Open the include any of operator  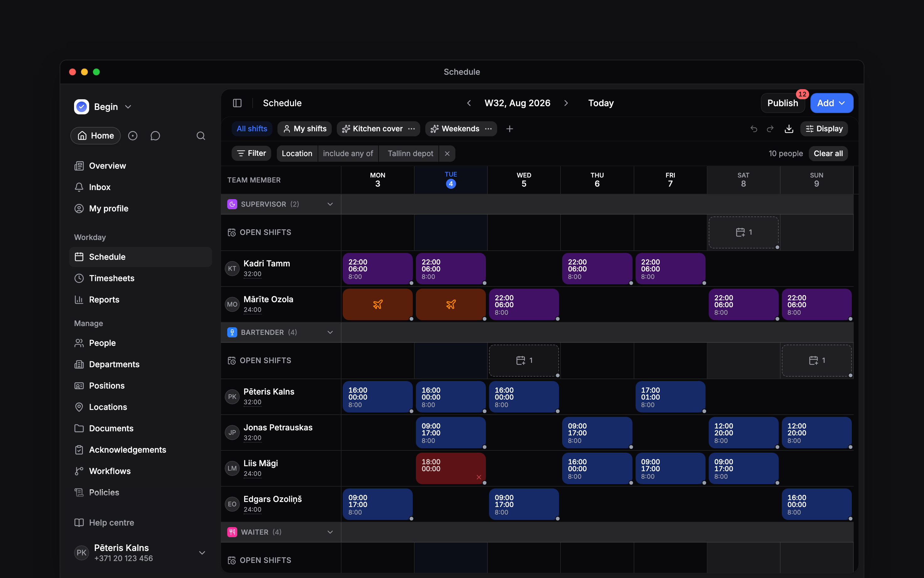click(348, 154)
